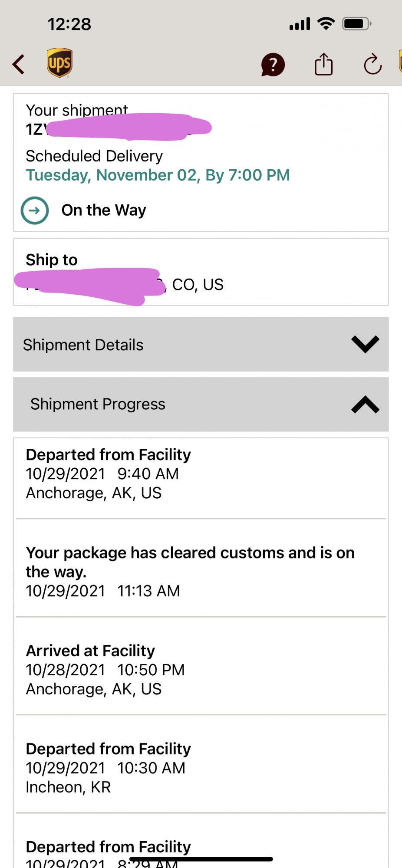Tap the On the Way arrow icon
This screenshot has height=868, width=402.
[35, 210]
